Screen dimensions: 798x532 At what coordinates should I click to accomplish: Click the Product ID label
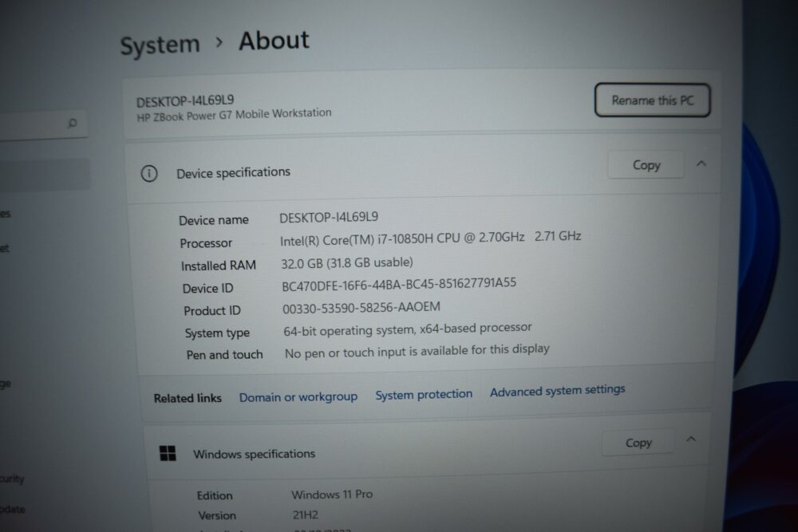pyautogui.click(x=211, y=311)
